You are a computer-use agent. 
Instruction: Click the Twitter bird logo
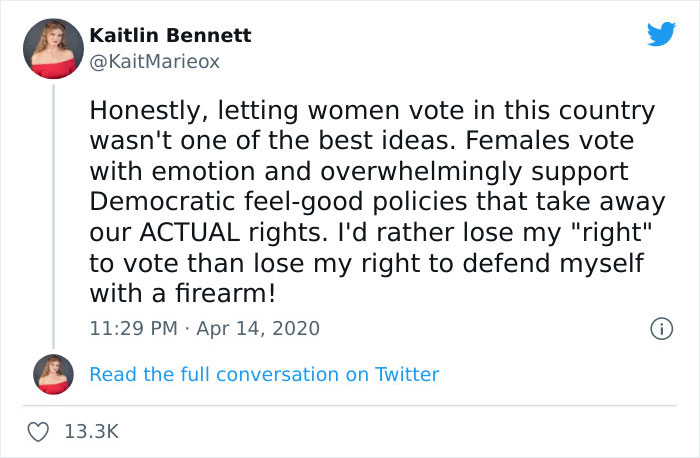(661, 35)
